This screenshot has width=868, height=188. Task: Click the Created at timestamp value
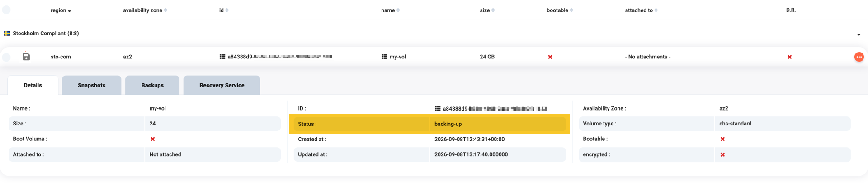(x=469, y=140)
